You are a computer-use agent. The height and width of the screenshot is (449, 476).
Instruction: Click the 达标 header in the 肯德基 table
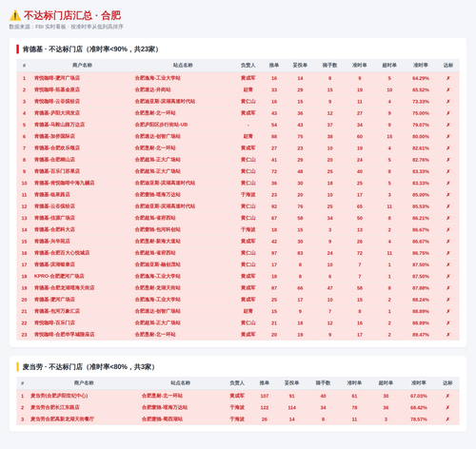[x=448, y=66]
